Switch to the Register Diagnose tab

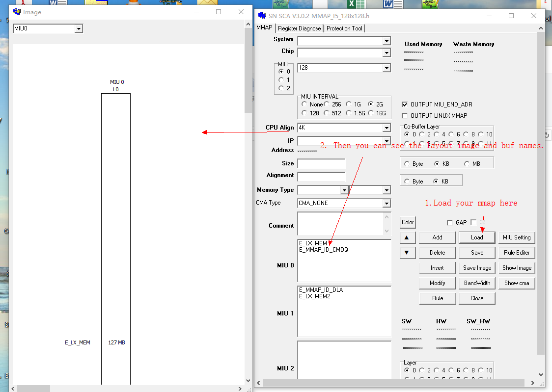click(x=299, y=28)
